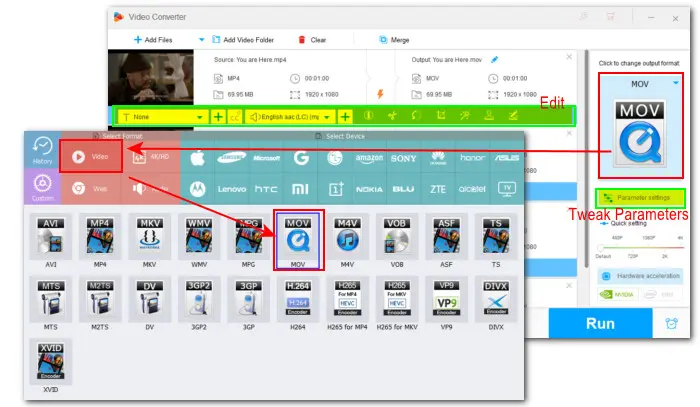The height and width of the screenshot is (407, 700).
Task: Select the VP9 encoder format
Action: click(x=446, y=299)
